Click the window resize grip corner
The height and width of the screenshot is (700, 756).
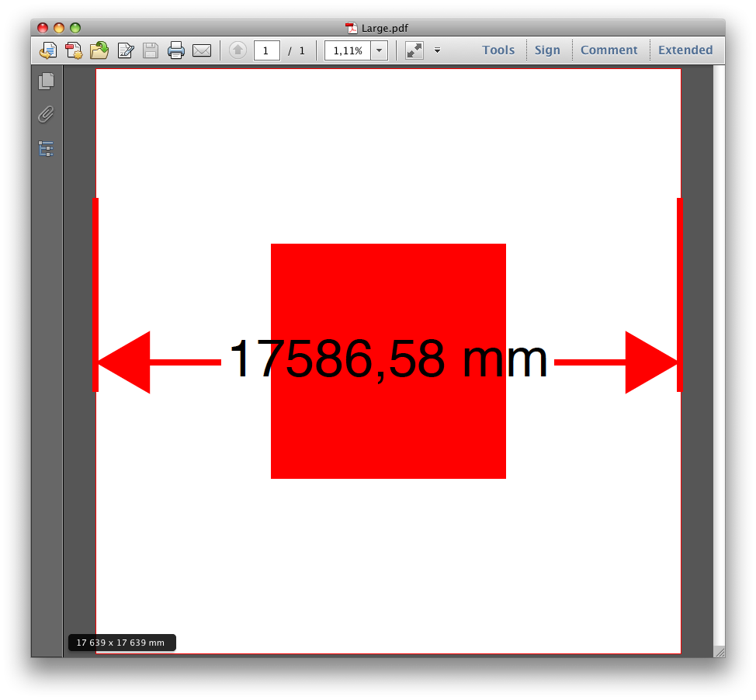720,652
